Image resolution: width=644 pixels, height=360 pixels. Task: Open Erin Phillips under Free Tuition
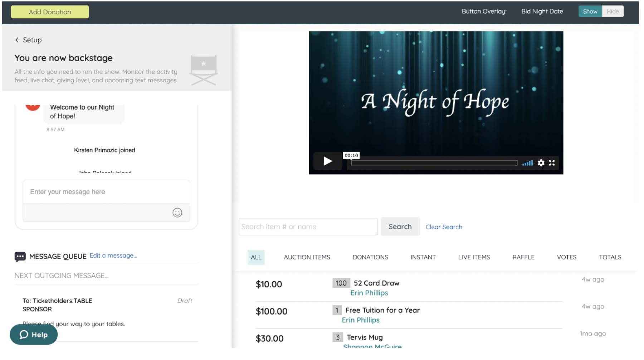click(x=361, y=320)
